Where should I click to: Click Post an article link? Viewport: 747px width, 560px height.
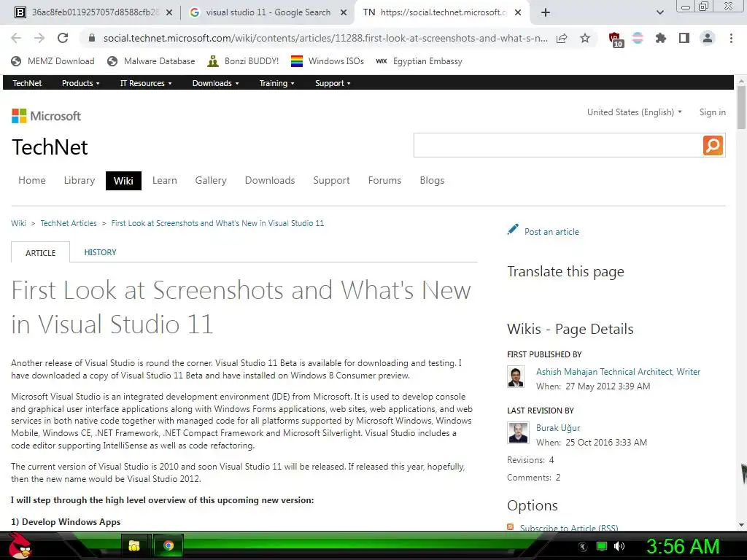click(551, 231)
